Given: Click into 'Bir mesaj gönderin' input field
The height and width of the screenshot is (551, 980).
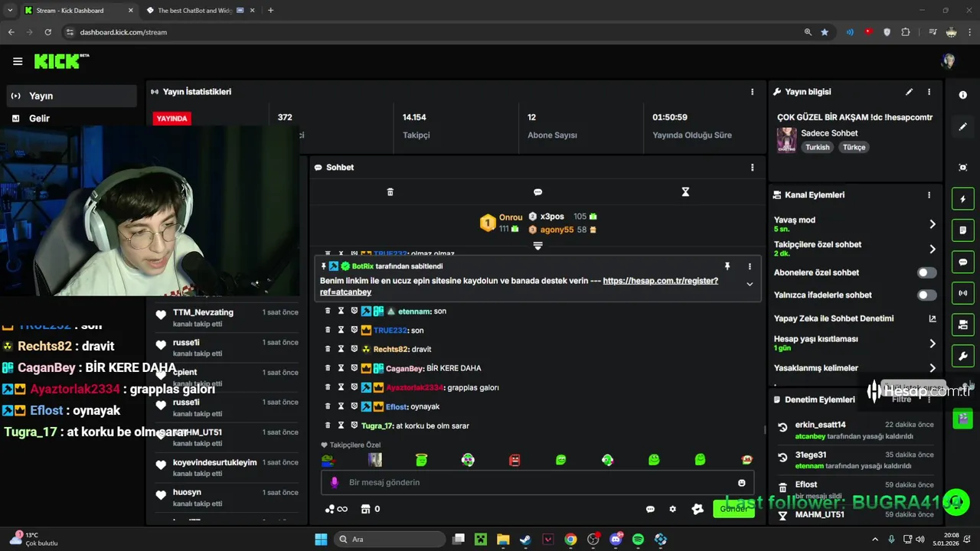Looking at the screenshot, I should (536, 482).
